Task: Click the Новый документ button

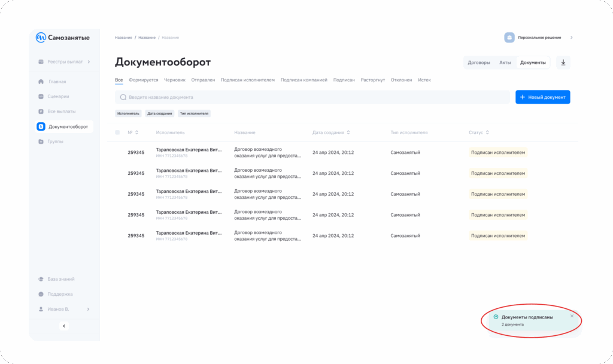Action: click(542, 97)
